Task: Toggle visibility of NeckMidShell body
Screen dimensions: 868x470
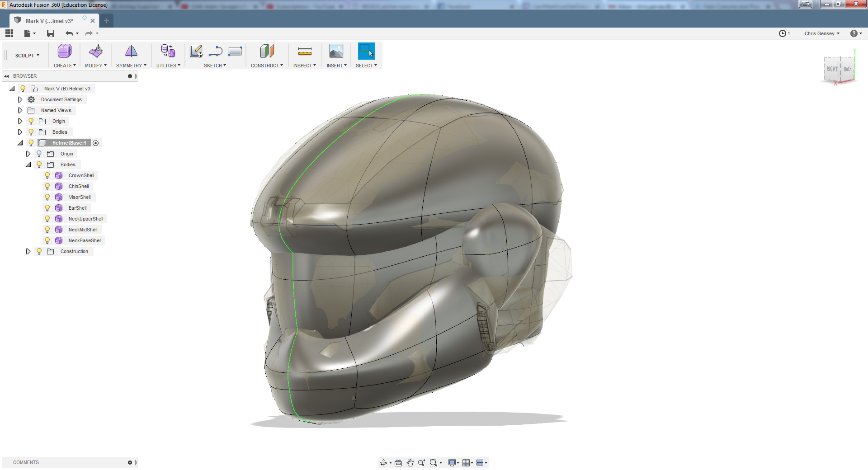Action: 47,230
